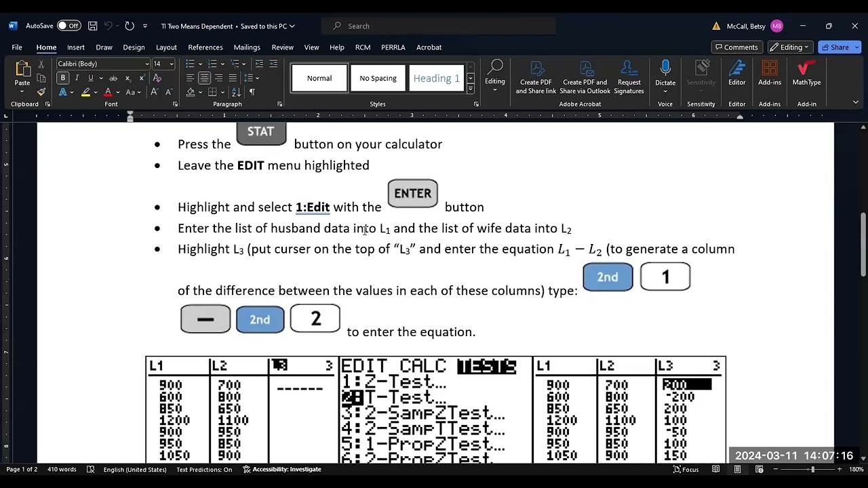Expand the Paste options arrow

coord(22,92)
